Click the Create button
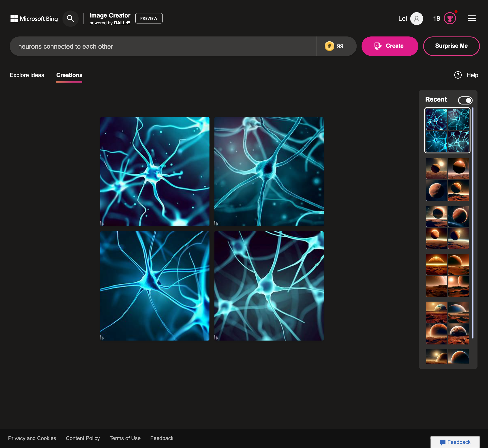Screen dimensions: 488x448 (390, 46)
